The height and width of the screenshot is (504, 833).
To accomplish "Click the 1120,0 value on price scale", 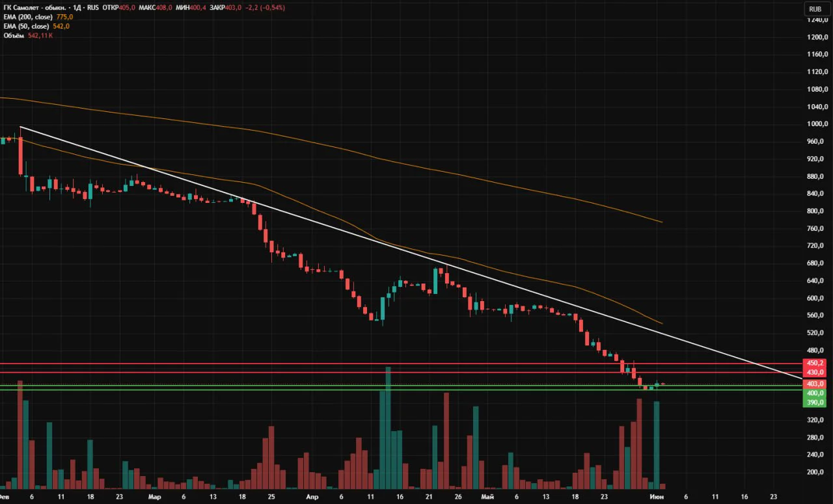I will pyautogui.click(x=817, y=72).
